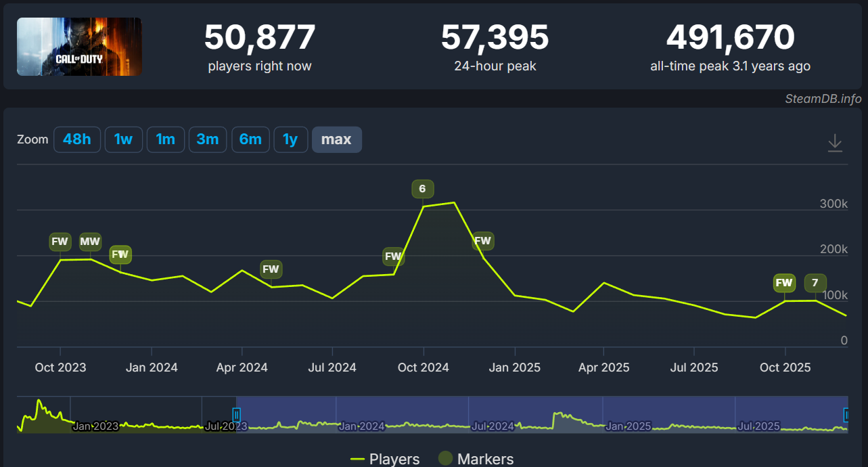Set the zoom to 1y
Image resolution: width=868 pixels, height=467 pixels.
tap(290, 139)
